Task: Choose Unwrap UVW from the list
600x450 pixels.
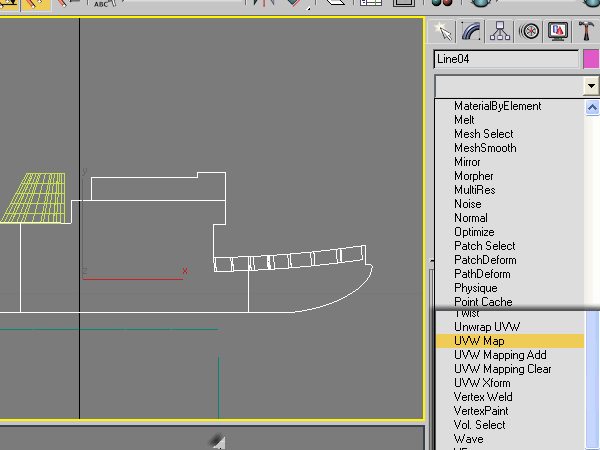Action: (487, 327)
